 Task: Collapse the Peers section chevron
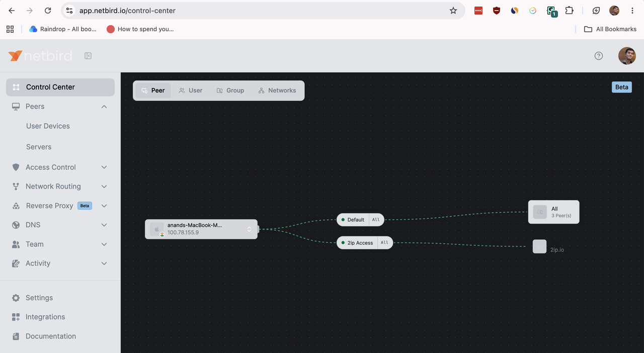(104, 107)
